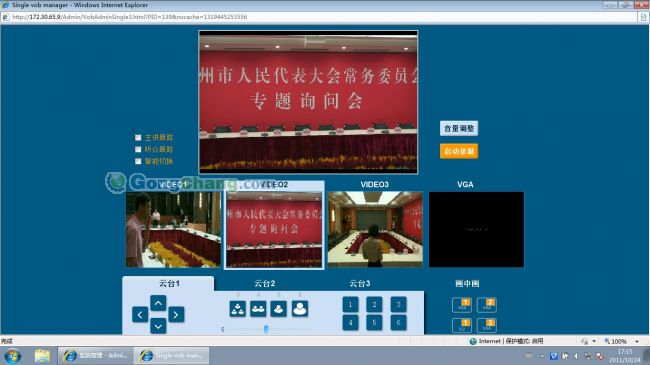Image resolution: width=650 pixels, height=365 pixels.
Task: Select the large single-person close-up icon
Action: [x=300, y=309]
